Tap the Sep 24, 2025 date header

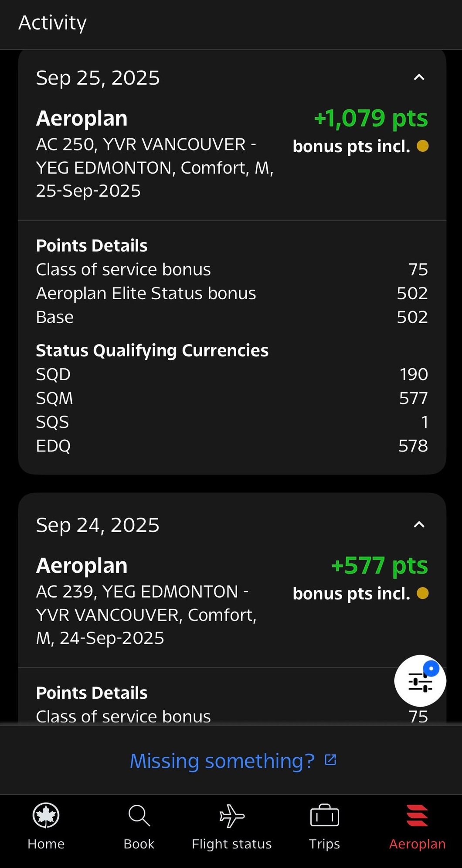(x=98, y=525)
